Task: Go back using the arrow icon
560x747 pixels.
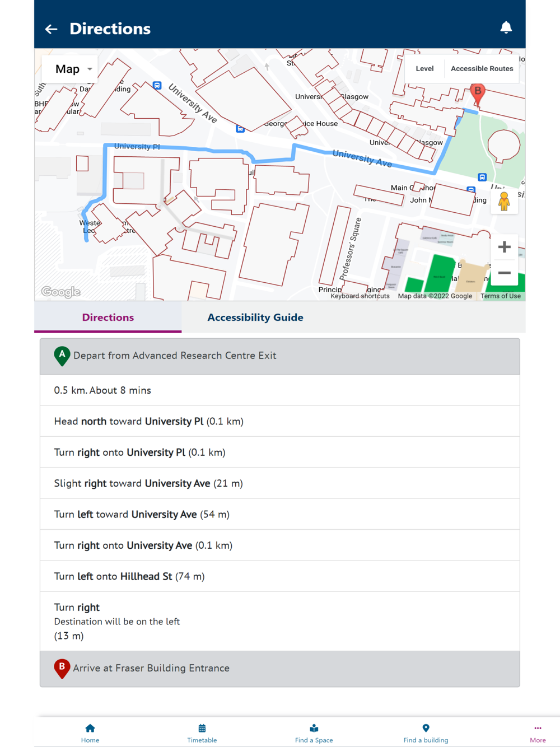Action: click(x=52, y=29)
